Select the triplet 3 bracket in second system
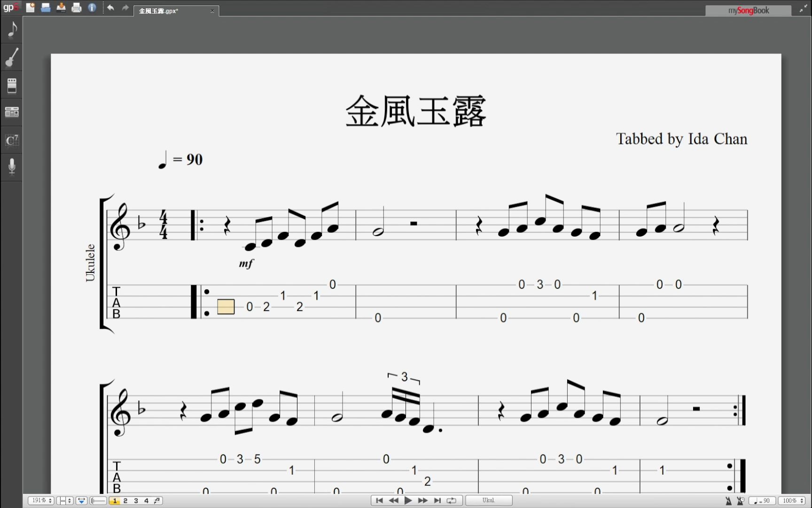812x508 pixels. (404, 377)
